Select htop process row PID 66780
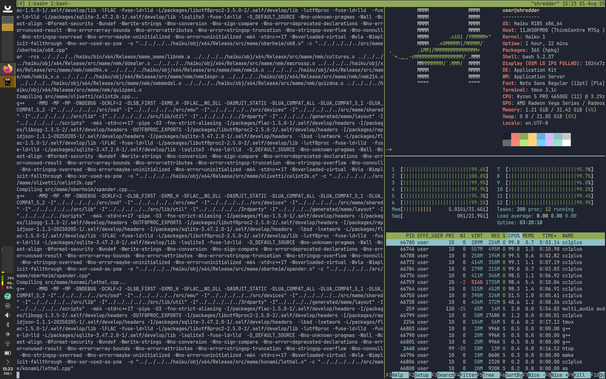This screenshot has width=606, height=379. click(x=495, y=242)
